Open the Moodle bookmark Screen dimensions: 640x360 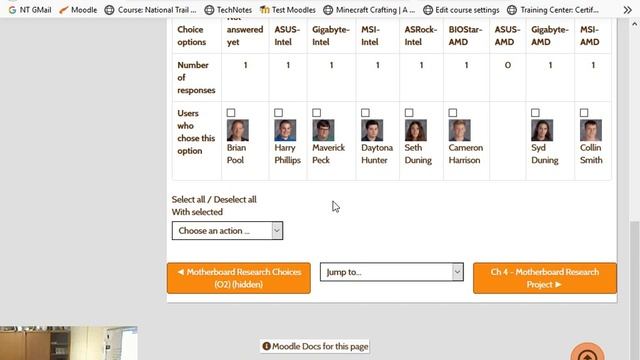[x=78, y=10]
